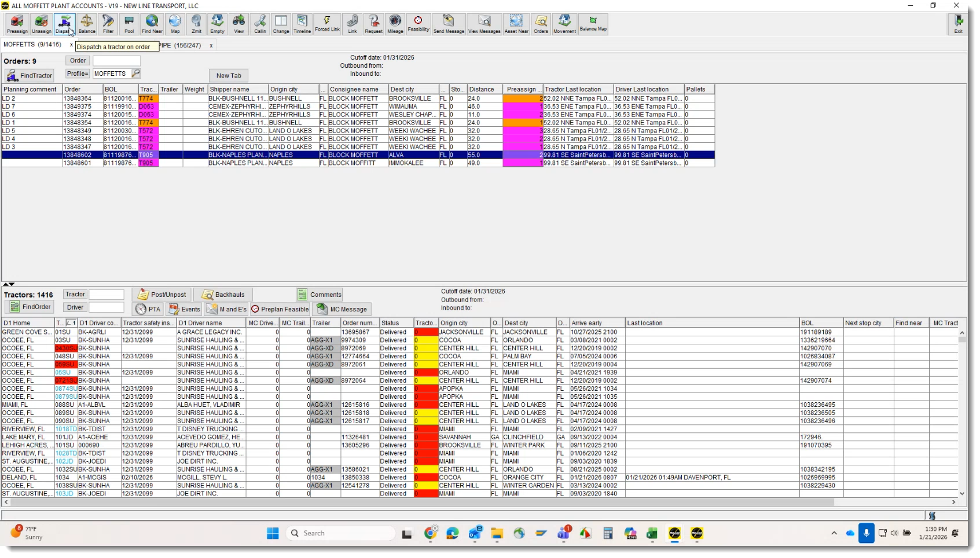Focus the Order search input field
This screenshot has width=980, height=558.
(116, 61)
